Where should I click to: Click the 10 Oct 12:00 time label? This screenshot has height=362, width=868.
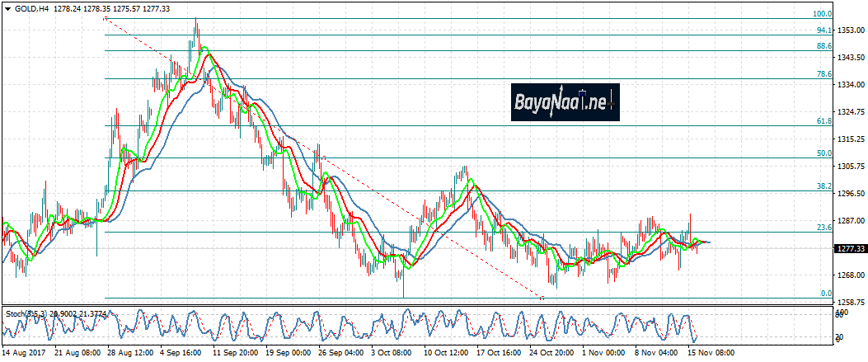pos(446,352)
